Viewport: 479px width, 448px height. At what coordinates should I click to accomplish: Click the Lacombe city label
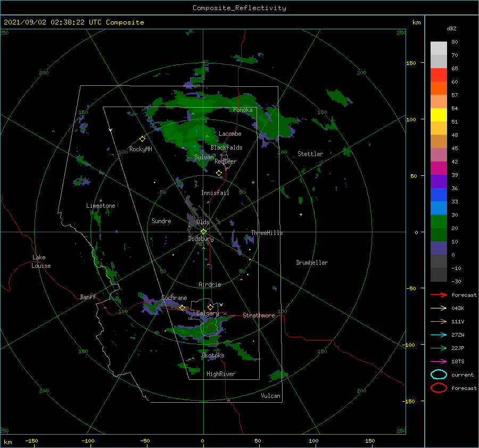tap(230, 134)
